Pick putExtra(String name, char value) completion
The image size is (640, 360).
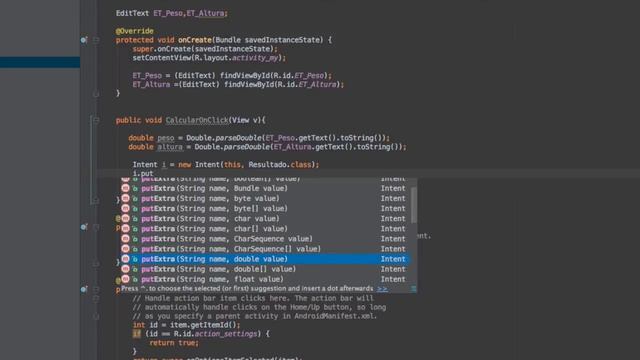[x=266, y=219]
